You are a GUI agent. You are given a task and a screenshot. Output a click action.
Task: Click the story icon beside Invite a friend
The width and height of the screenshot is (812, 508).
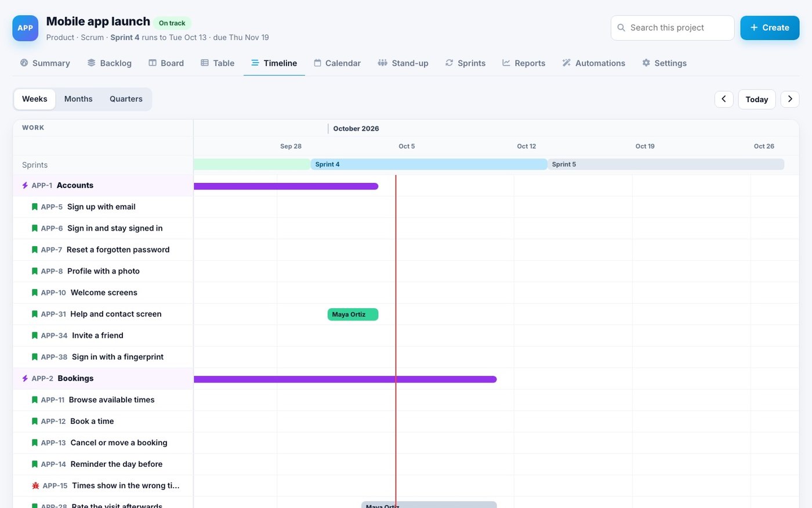35,336
